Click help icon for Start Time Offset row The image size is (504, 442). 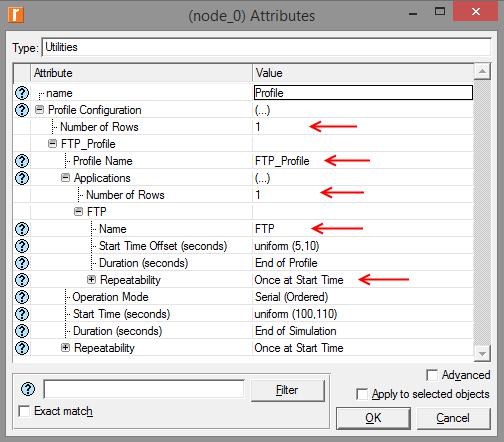tap(22, 246)
